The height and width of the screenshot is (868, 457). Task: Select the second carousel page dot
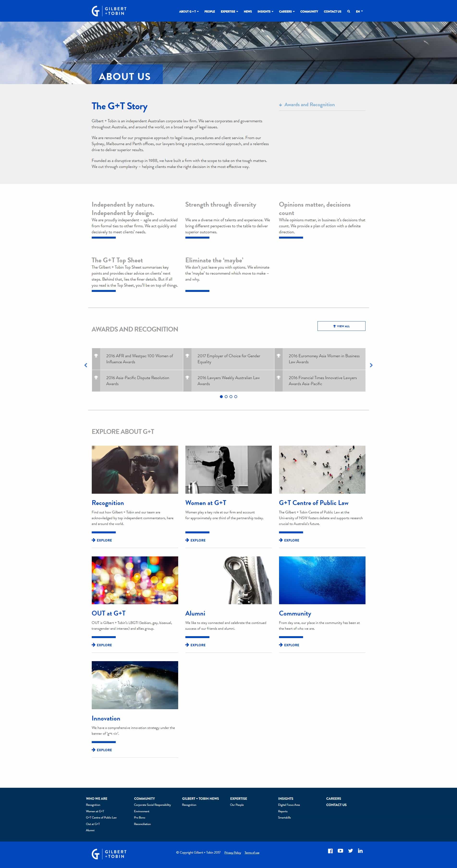click(x=226, y=397)
